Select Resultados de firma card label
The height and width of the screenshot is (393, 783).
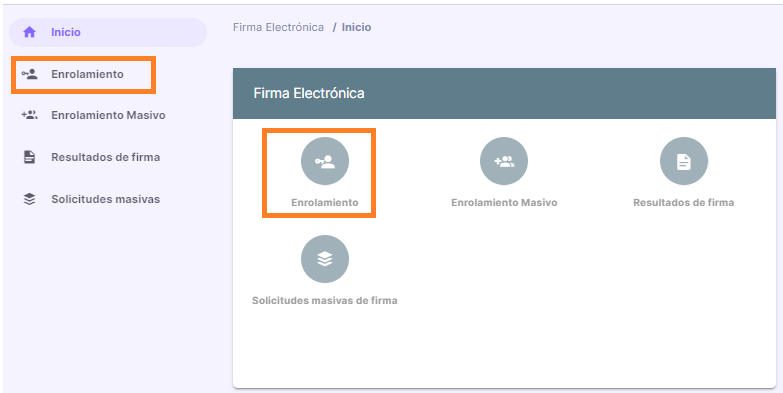tap(684, 203)
